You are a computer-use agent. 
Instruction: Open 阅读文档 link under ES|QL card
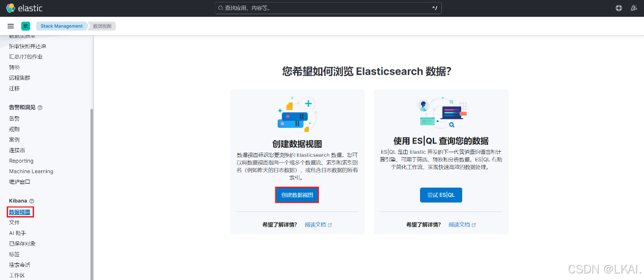click(459, 225)
